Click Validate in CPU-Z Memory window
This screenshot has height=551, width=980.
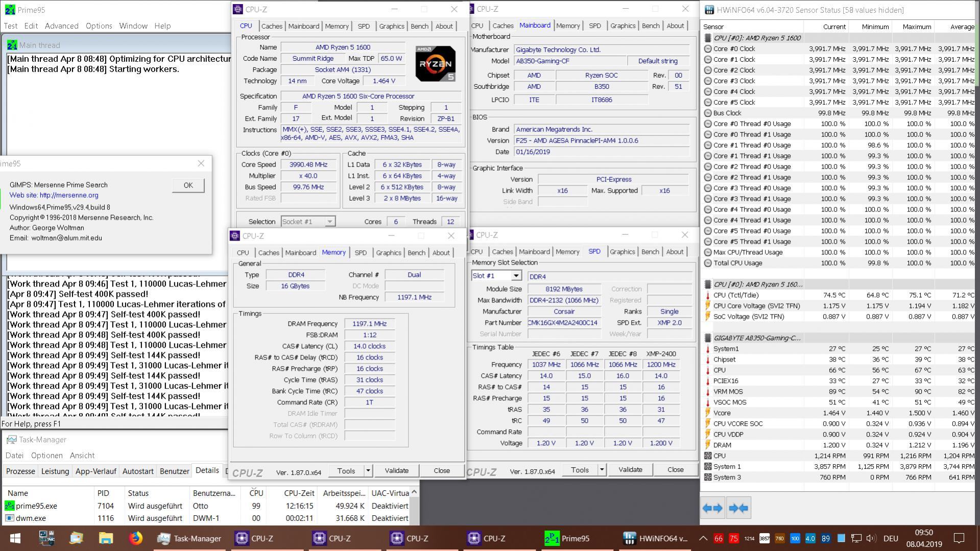pyautogui.click(x=396, y=471)
